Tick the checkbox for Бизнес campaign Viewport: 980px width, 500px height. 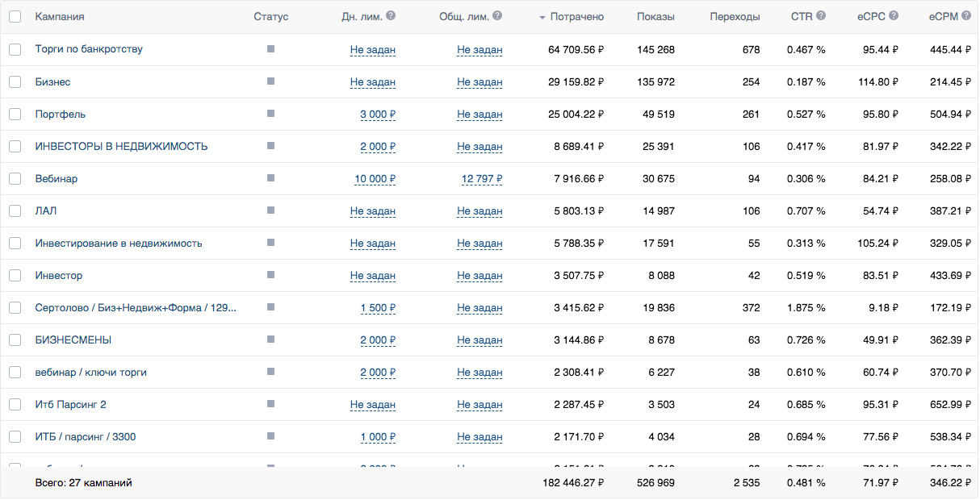pyautogui.click(x=15, y=81)
